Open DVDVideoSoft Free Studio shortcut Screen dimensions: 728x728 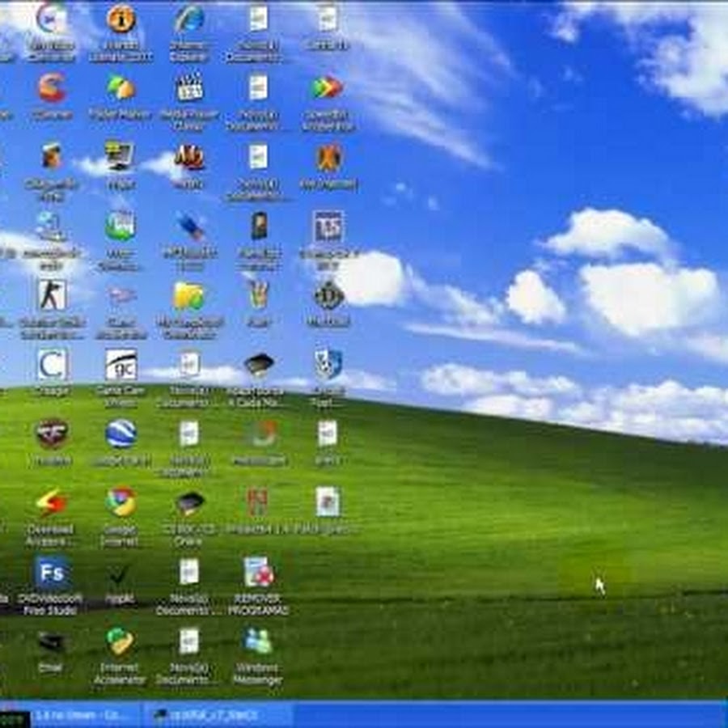pyautogui.click(x=52, y=573)
